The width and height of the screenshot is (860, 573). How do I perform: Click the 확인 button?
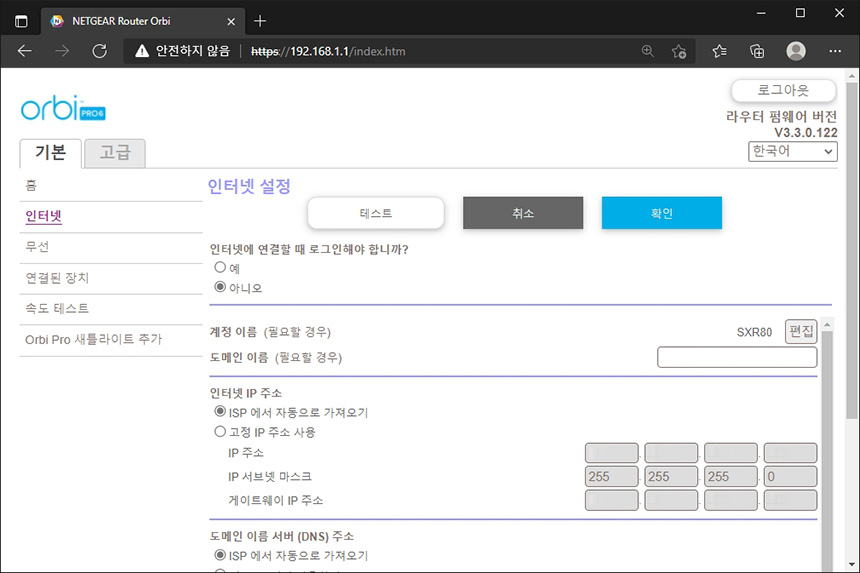coord(661,213)
